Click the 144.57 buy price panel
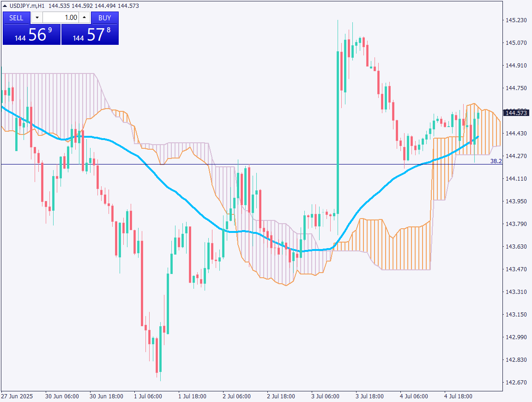Viewport: 532px width, 402px height. tap(90, 35)
